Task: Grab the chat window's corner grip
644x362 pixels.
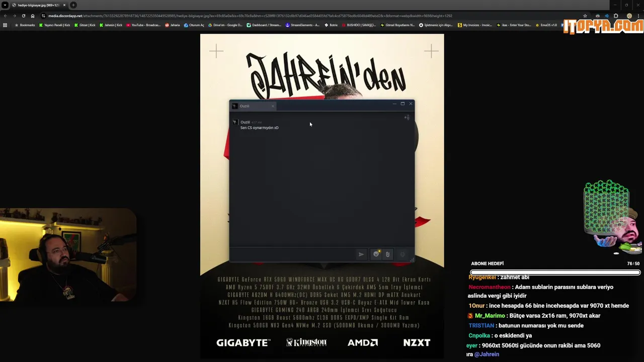Action: 412,260
